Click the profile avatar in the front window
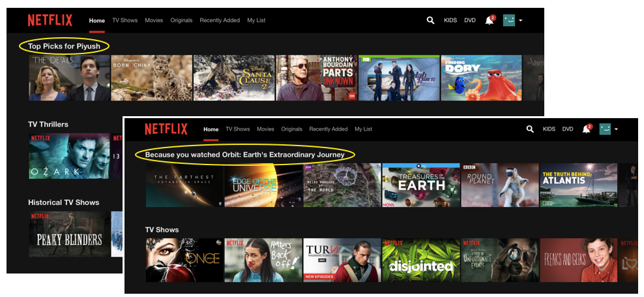This screenshot has width=644, height=297. [x=605, y=129]
